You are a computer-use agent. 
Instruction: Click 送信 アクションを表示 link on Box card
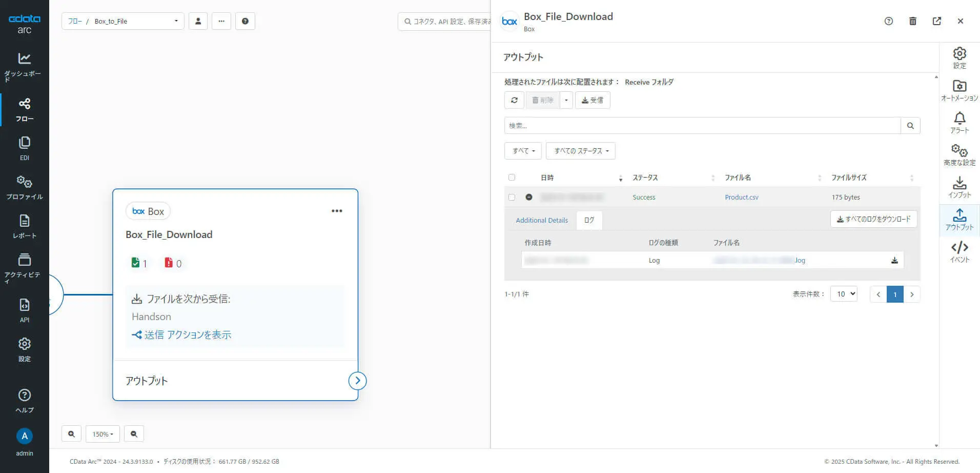coord(181,335)
